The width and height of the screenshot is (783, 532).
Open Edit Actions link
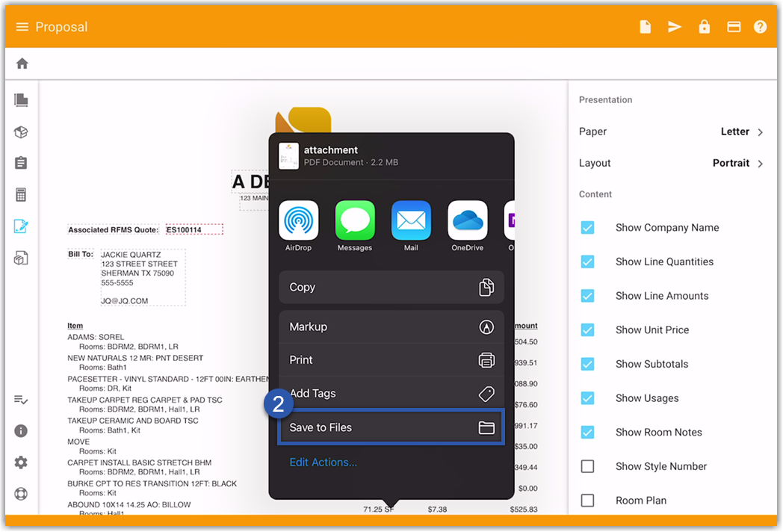click(323, 462)
